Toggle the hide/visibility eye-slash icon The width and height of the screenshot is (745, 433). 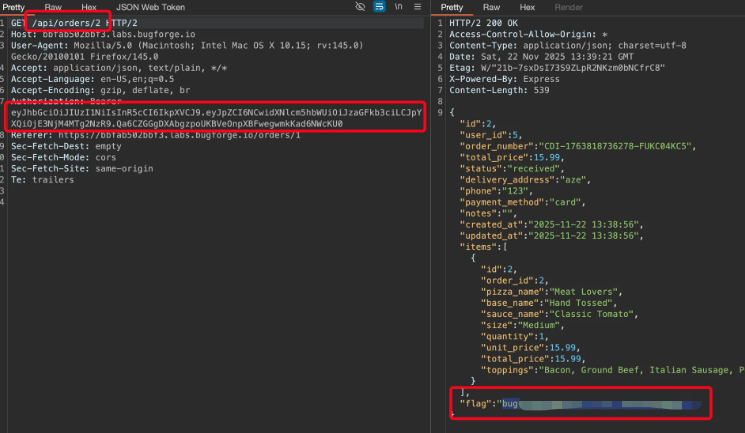tap(359, 7)
